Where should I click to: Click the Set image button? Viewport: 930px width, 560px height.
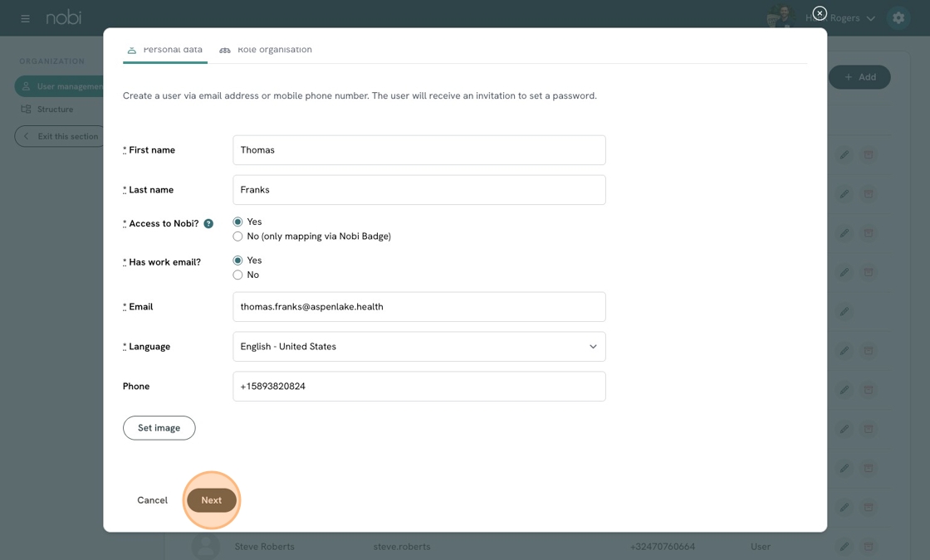point(159,428)
